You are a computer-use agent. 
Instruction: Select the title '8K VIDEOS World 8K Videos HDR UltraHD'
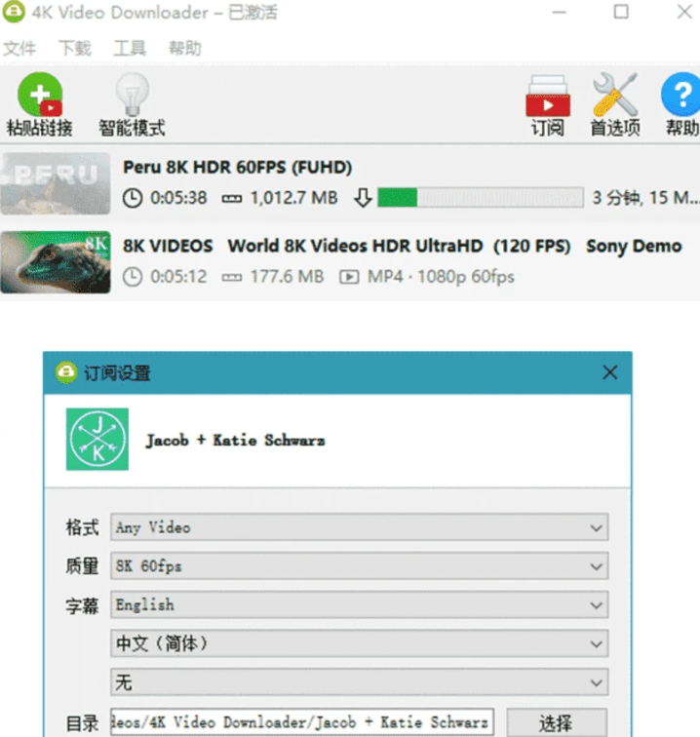click(x=303, y=246)
